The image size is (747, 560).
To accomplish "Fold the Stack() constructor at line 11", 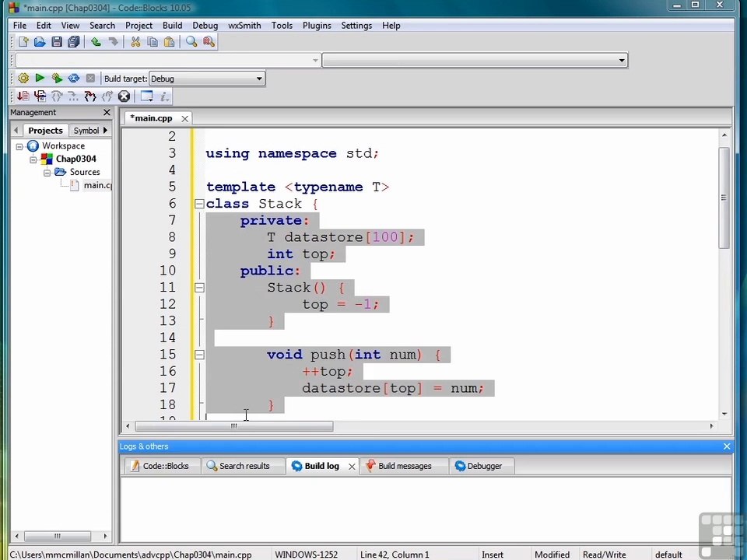I will (x=199, y=288).
